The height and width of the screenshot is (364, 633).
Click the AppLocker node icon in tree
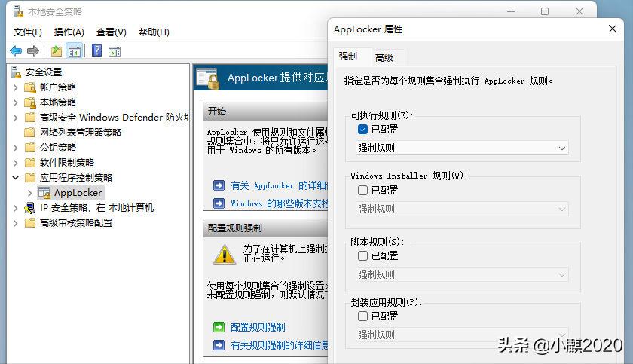click(x=44, y=193)
